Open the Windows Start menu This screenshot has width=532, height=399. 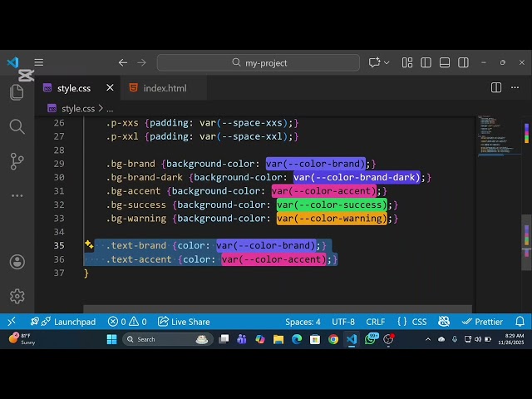coord(111,339)
